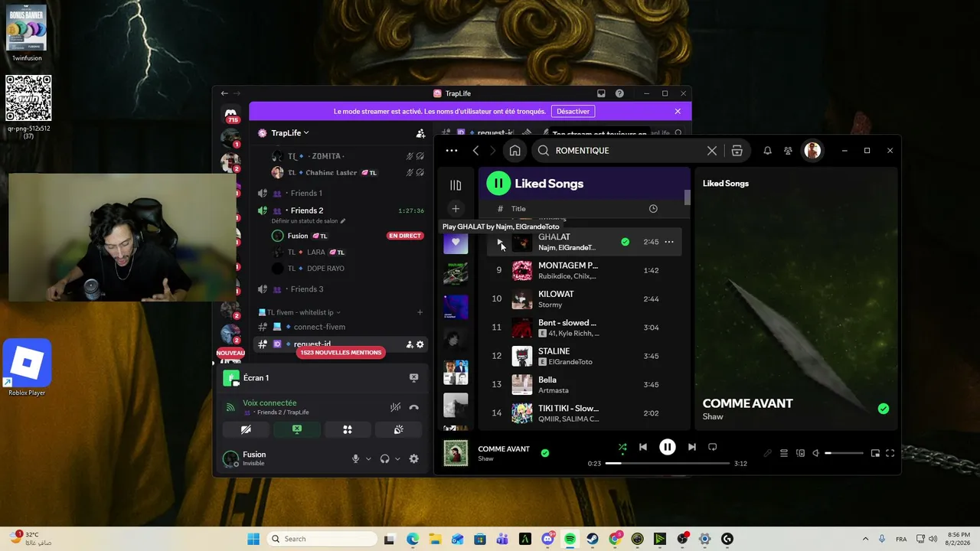Mute Spotify using the speaker icon
980x551 pixels.
pos(815,453)
